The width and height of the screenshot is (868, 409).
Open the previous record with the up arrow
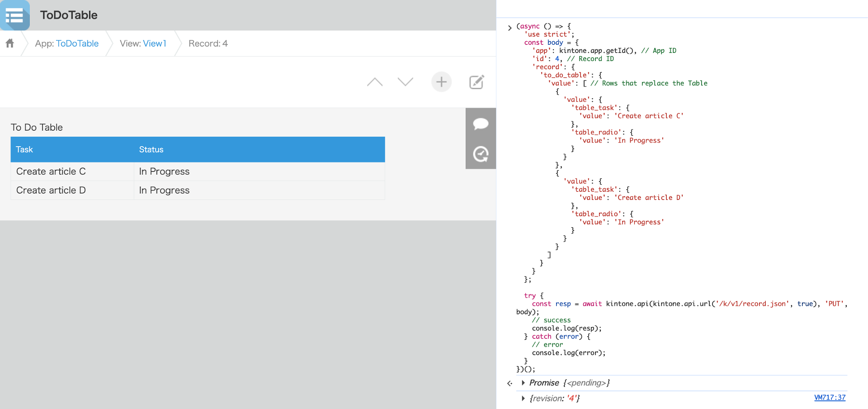pos(375,82)
